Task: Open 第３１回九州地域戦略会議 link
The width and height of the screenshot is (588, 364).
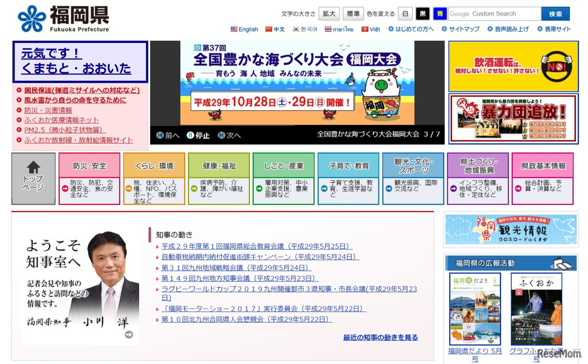Action: point(237,268)
